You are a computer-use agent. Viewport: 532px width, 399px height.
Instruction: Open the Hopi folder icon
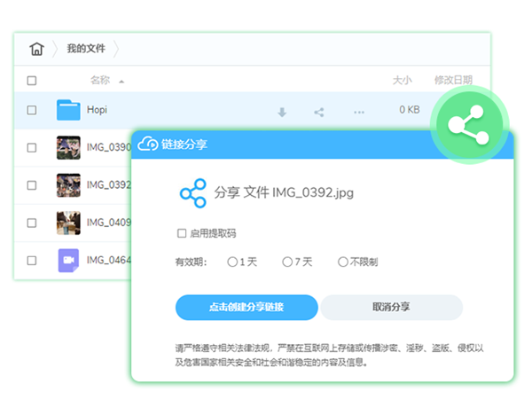[x=68, y=110]
